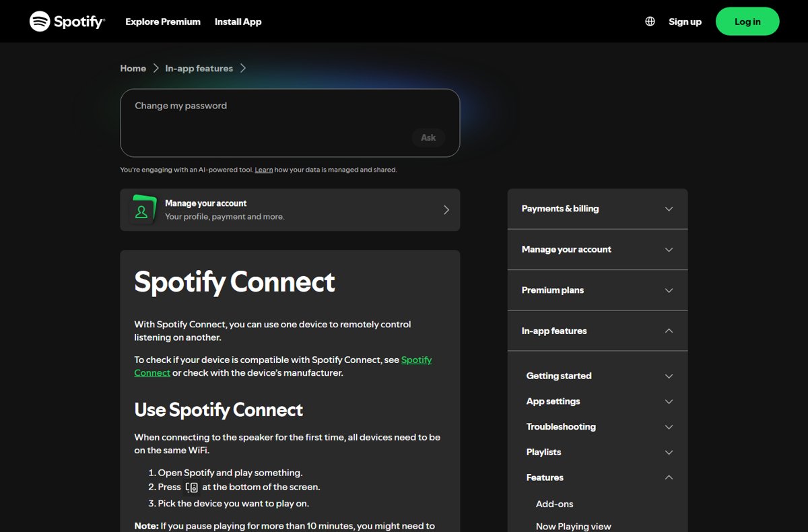
Task: Open Manage your account card arrow
Action: [x=446, y=210]
